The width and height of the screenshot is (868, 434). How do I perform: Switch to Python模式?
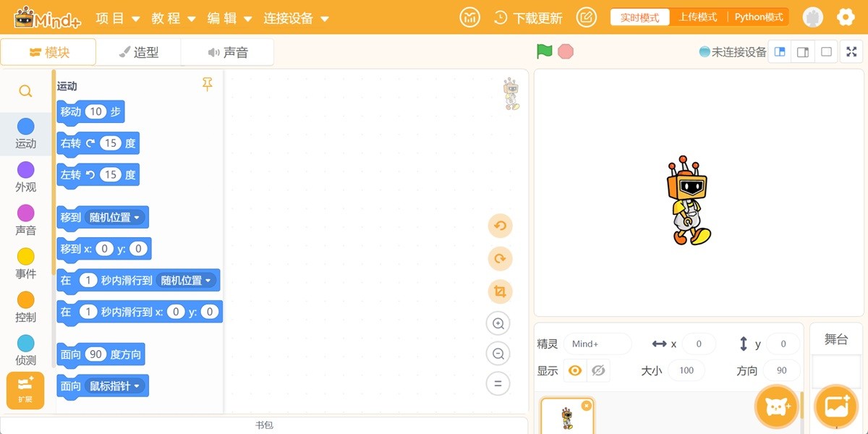coord(758,17)
